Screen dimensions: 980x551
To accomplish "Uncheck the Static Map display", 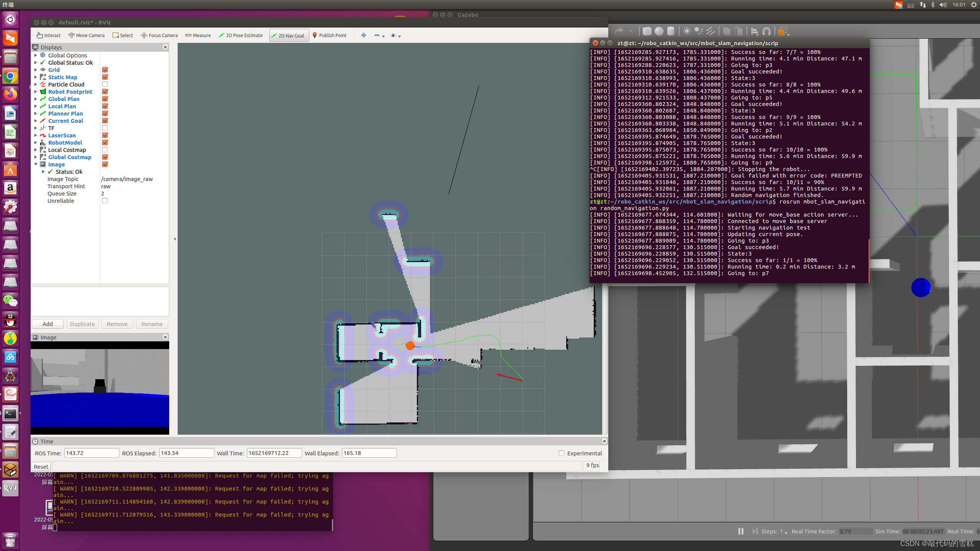I will (105, 77).
